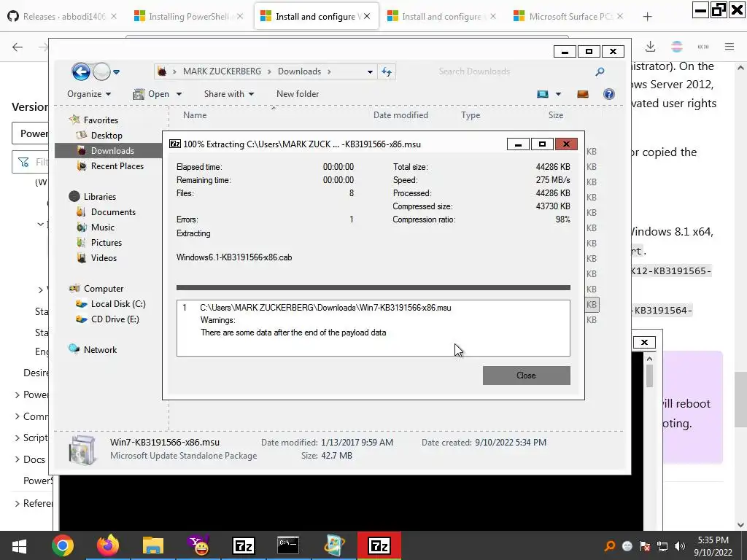This screenshot has height=560, width=747.
Task: Click the msu file thumbnail in details pane
Action: [82, 449]
